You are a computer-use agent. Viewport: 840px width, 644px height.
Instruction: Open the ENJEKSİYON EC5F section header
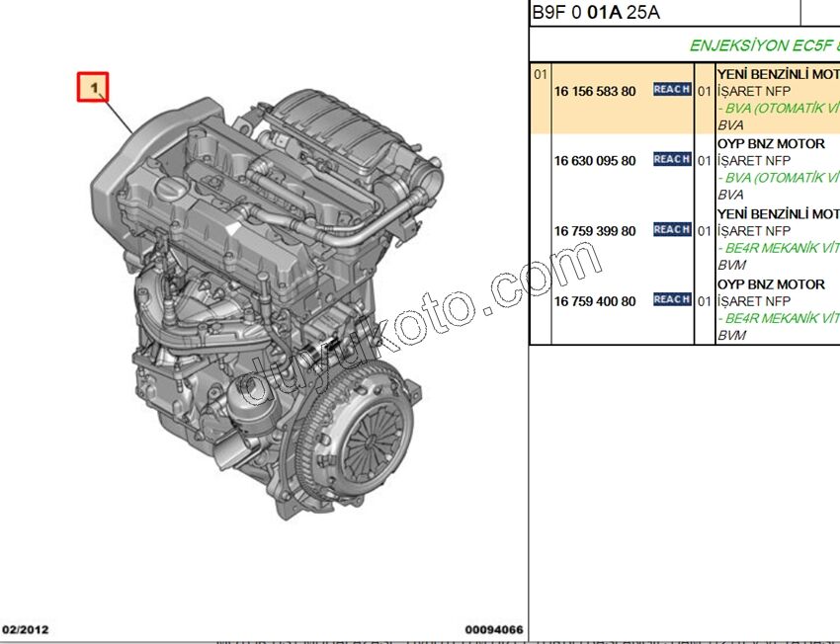(761, 43)
